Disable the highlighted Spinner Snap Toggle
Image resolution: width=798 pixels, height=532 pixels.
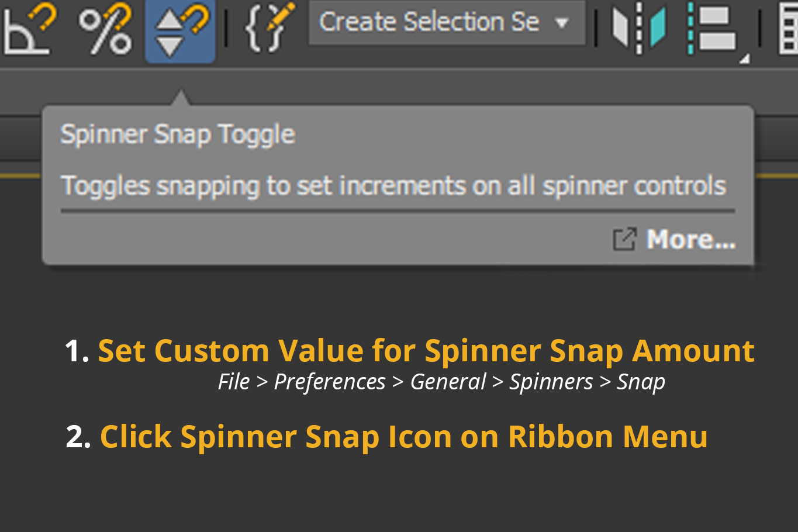pos(180,30)
